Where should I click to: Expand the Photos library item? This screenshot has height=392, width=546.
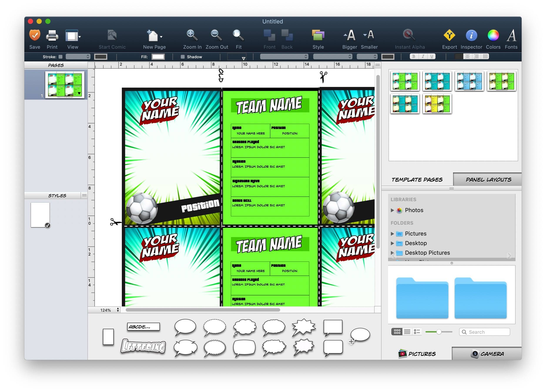coord(392,210)
